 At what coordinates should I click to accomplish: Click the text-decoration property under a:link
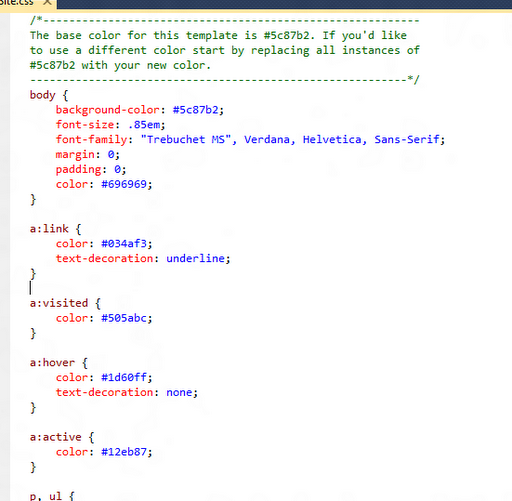(104, 258)
